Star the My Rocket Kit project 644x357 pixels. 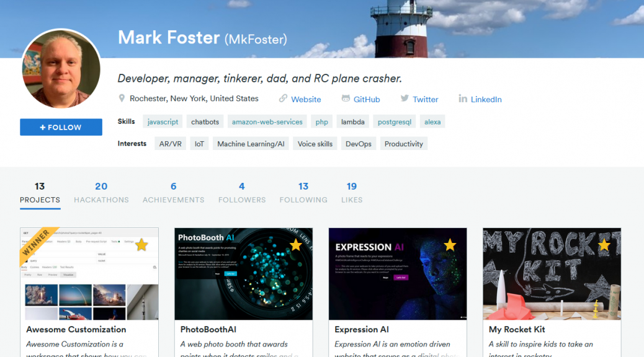tap(603, 245)
